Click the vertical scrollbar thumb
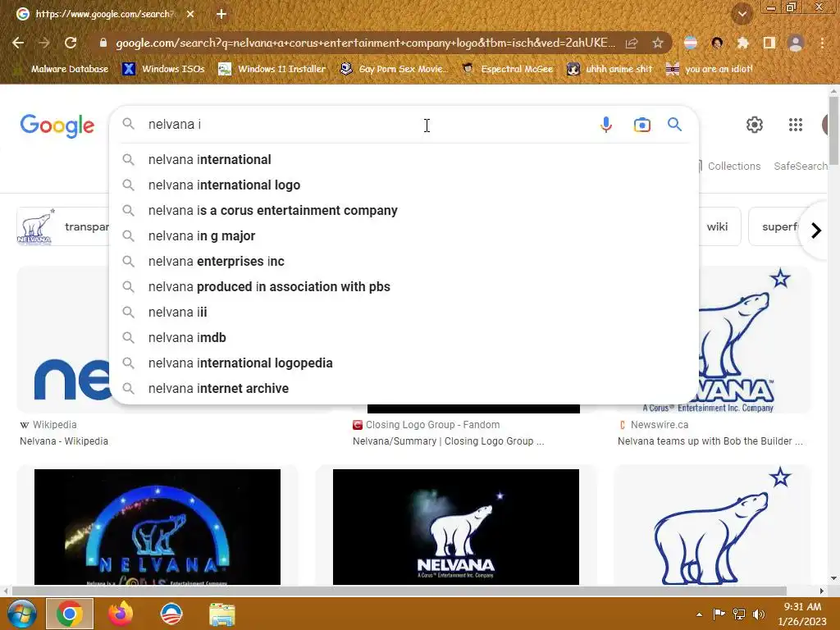Viewport: 840px width, 630px height. (x=833, y=130)
